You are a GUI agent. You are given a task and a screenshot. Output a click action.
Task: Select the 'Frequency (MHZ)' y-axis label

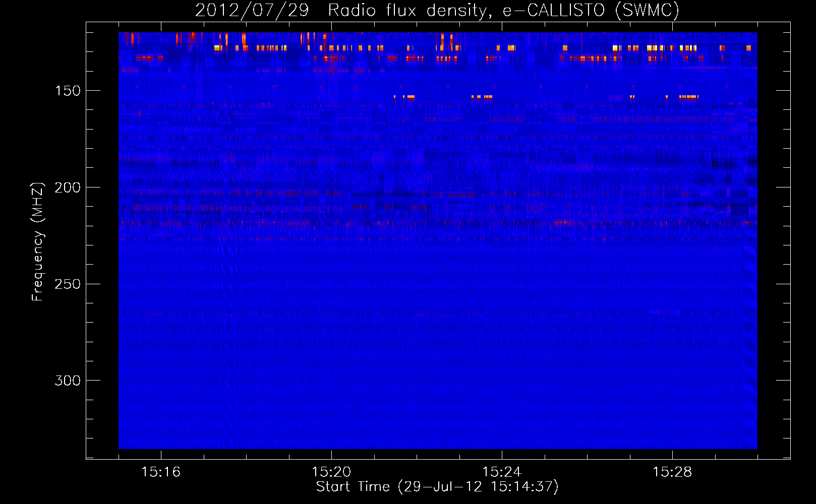click(38, 241)
